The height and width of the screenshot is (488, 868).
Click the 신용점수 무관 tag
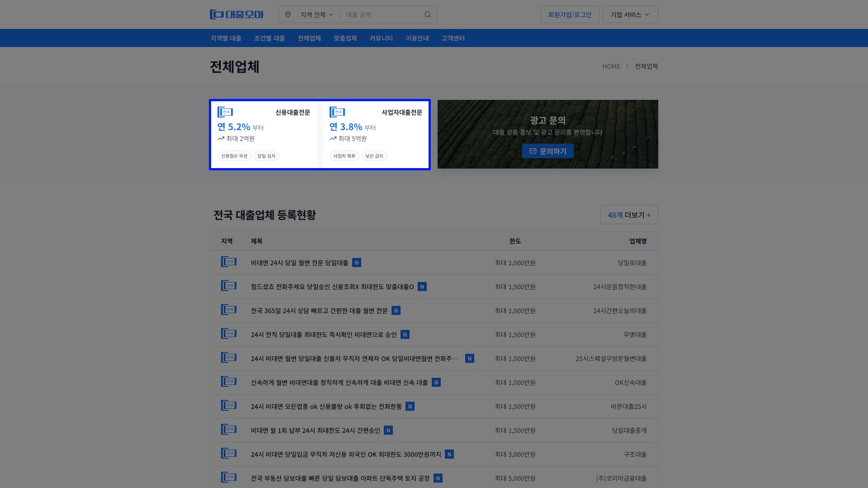pos(234,155)
